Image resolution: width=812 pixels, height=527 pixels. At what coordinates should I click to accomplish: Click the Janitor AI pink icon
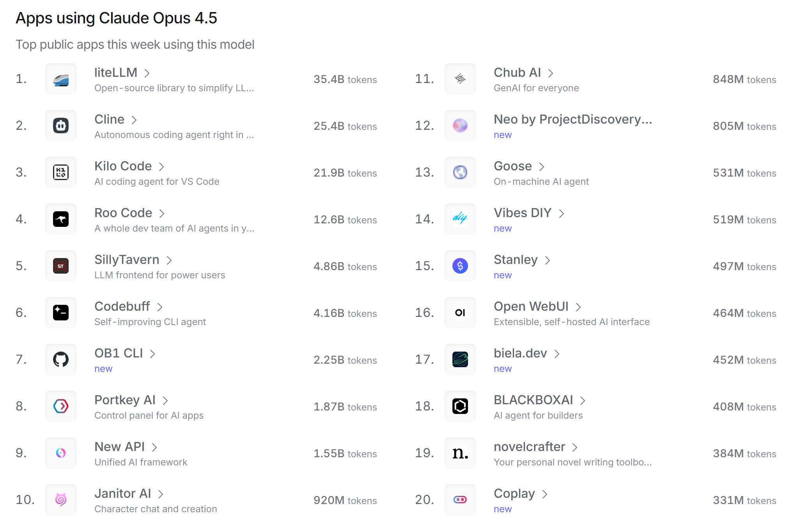click(61, 500)
